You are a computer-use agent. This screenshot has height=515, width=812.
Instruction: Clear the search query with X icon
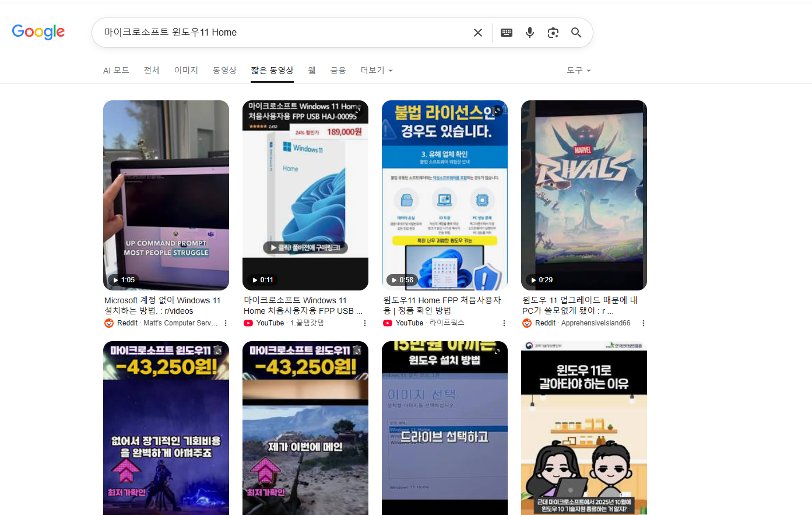click(478, 33)
